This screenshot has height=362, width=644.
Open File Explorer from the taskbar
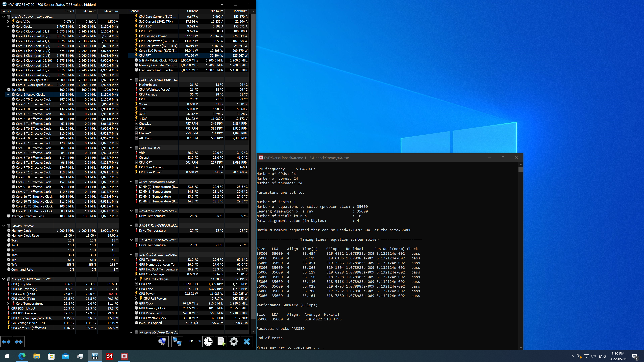(x=37, y=356)
